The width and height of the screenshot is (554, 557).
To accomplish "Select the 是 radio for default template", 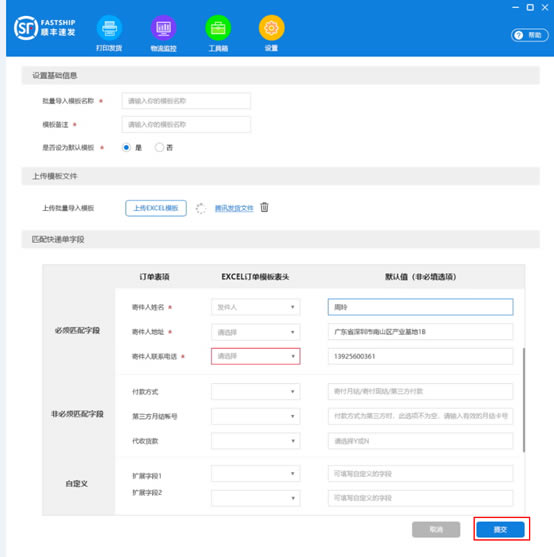I will click(126, 147).
